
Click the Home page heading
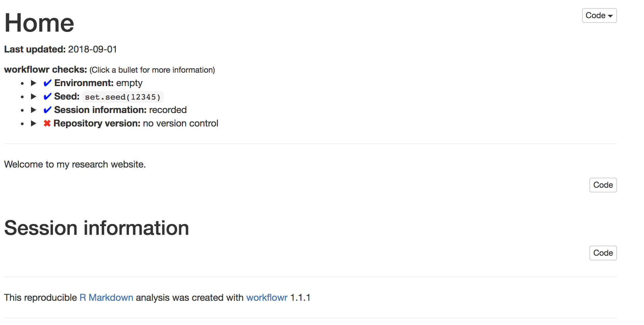click(x=39, y=23)
